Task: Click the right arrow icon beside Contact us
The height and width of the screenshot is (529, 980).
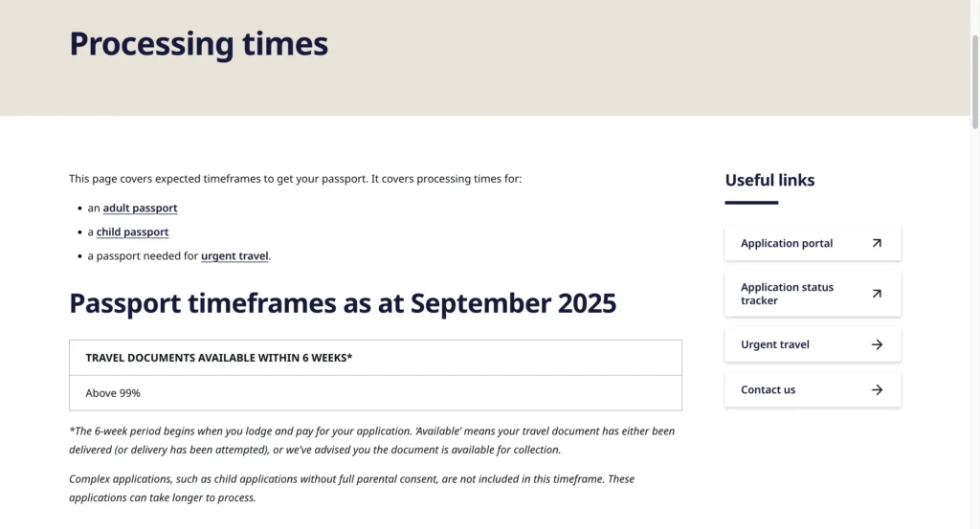Action: tap(877, 389)
